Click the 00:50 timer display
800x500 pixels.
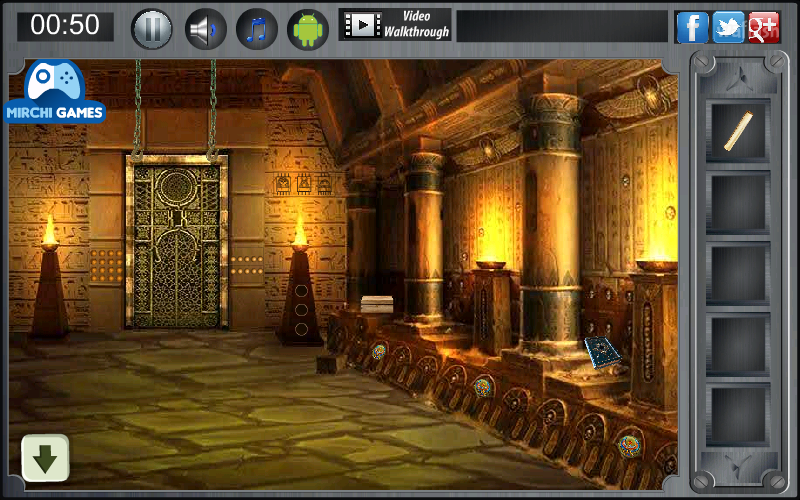point(65,26)
